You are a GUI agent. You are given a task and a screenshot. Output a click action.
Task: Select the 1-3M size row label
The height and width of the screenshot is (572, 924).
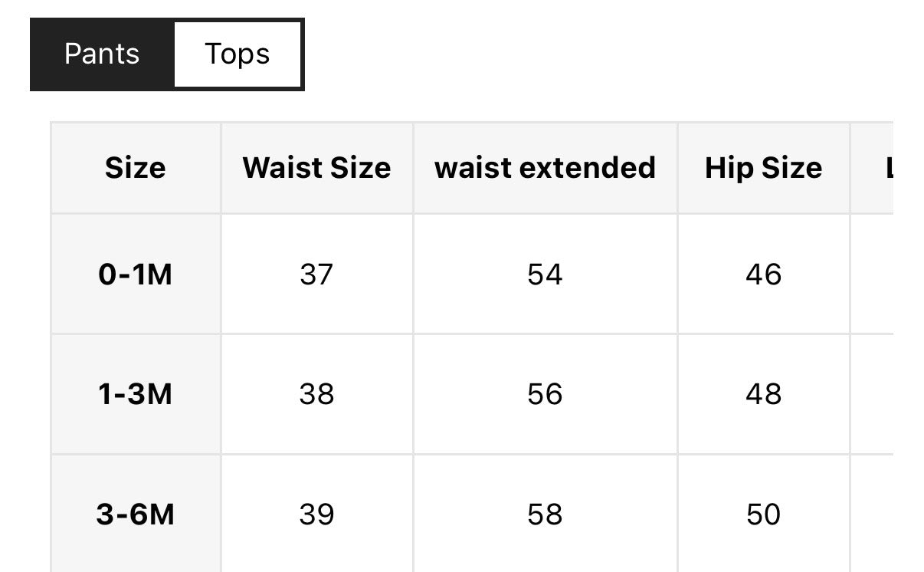pyautogui.click(x=136, y=394)
